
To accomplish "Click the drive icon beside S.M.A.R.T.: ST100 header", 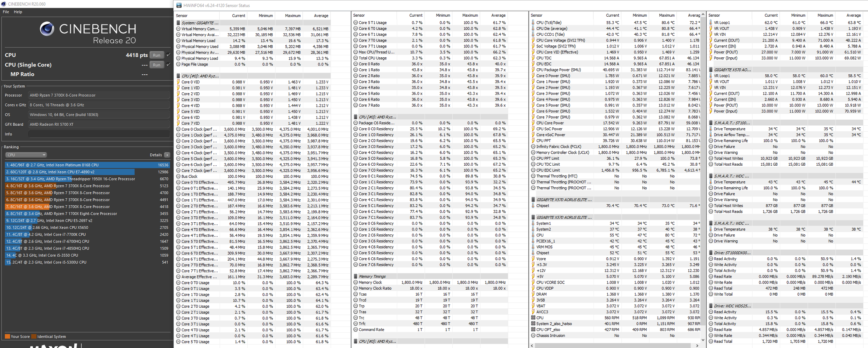I will [711, 123].
